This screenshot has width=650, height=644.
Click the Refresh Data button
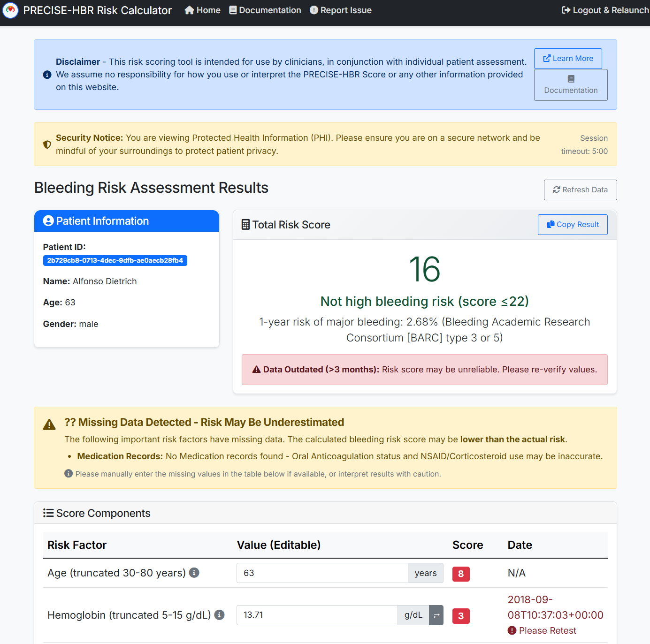580,190
